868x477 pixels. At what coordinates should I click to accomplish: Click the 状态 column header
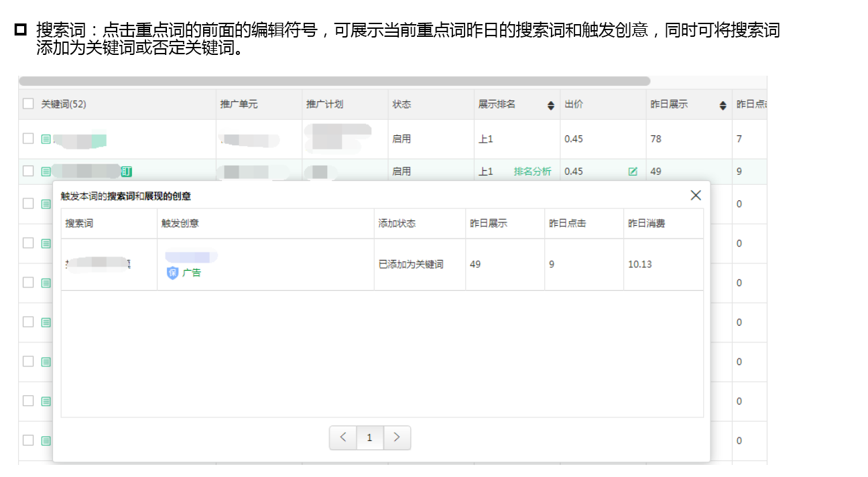[x=401, y=105]
